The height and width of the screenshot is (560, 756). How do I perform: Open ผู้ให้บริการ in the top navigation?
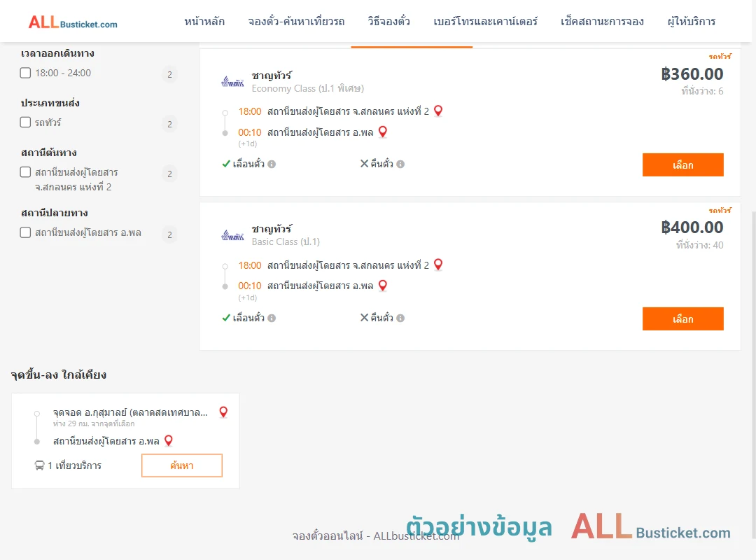692,21
